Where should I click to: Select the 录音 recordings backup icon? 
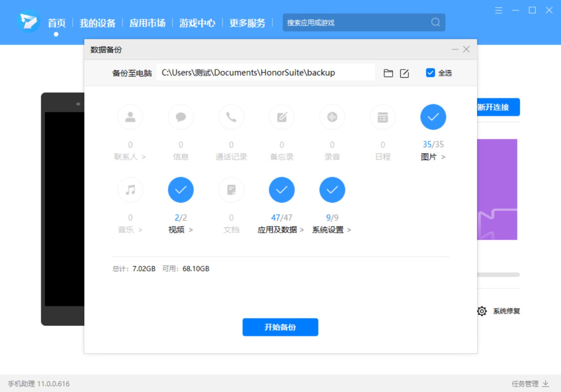(332, 117)
